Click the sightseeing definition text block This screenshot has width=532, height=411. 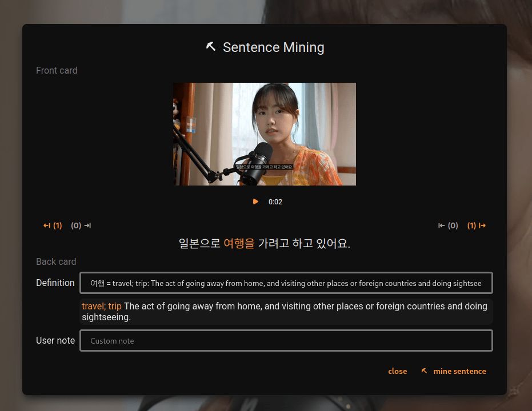pyautogui.click(x=285, y=311)
